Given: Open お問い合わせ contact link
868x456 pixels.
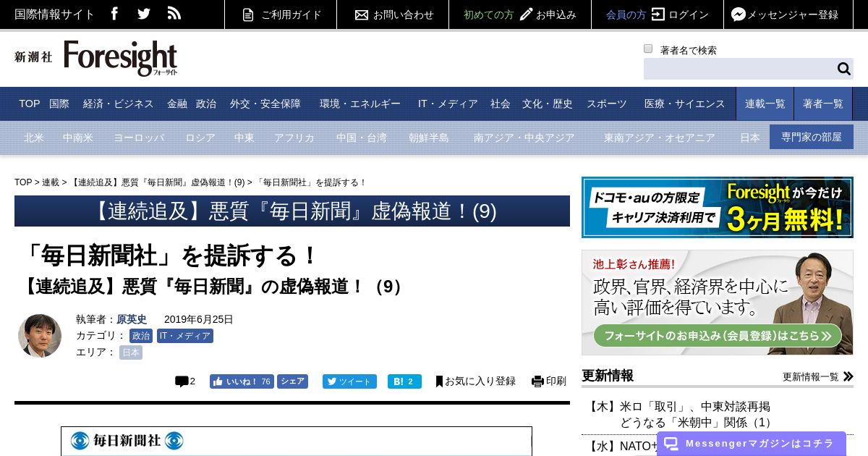Looking at the screenshot, I should click(x=394, y=14).
